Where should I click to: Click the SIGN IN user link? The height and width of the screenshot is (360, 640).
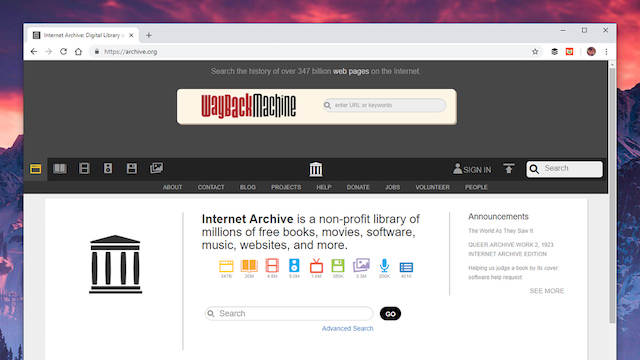(x=472, y=169)
